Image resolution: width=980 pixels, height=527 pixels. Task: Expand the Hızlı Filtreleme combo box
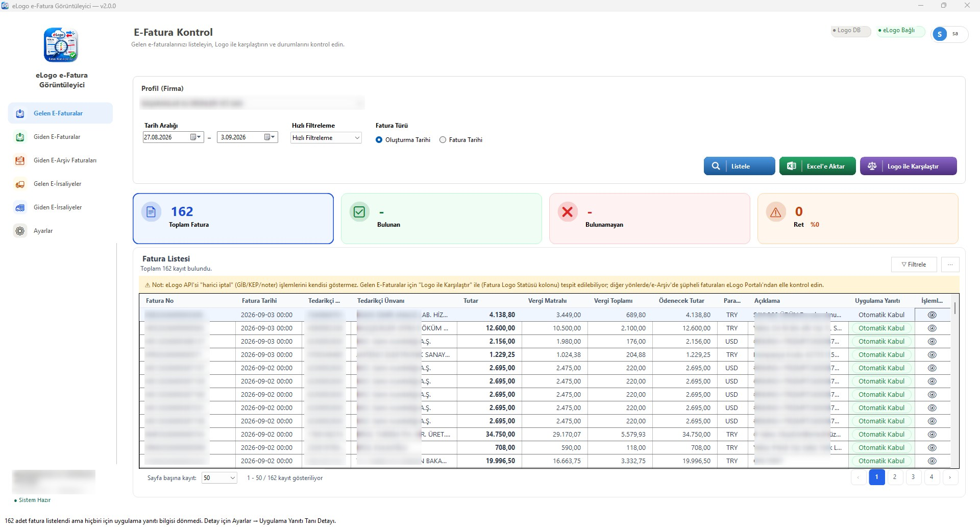click(326, 138)
